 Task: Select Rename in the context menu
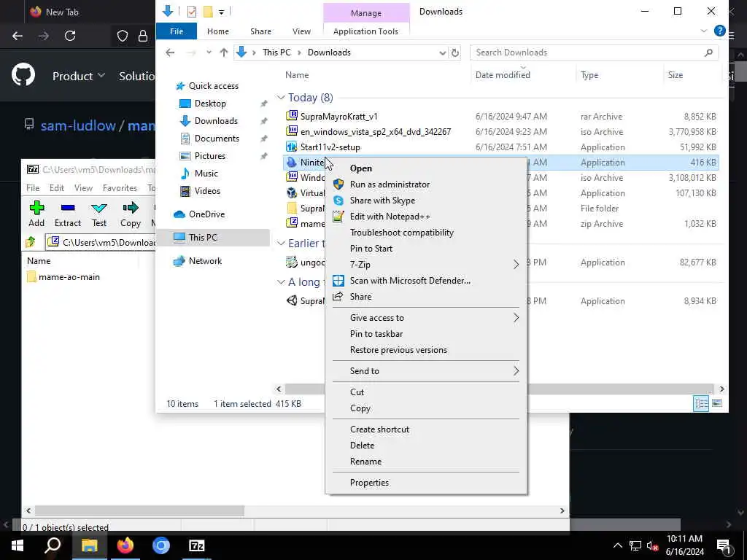tap(365, 462)
